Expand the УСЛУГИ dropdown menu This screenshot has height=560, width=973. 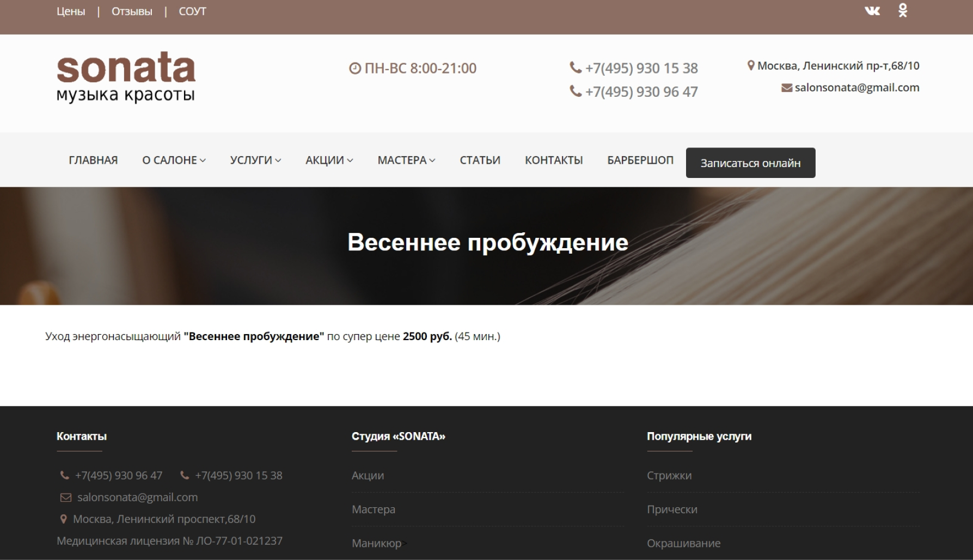255,160
